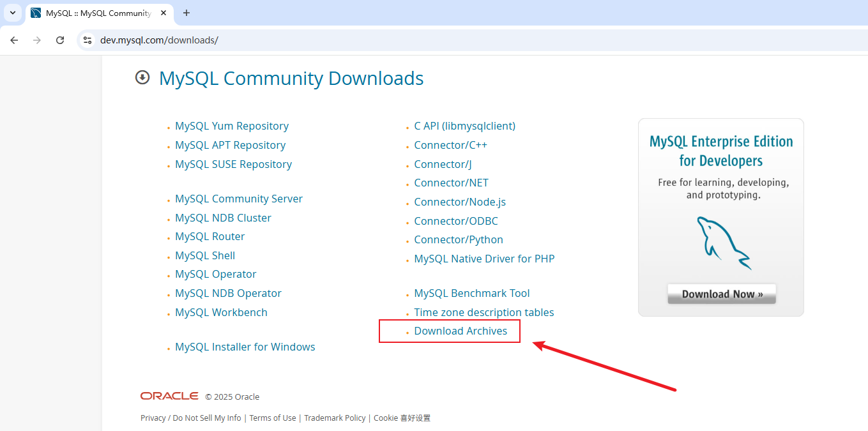Open MySQL Installer for Windows link
Screen dimensions: 868x431
click(x=245, y=347)
